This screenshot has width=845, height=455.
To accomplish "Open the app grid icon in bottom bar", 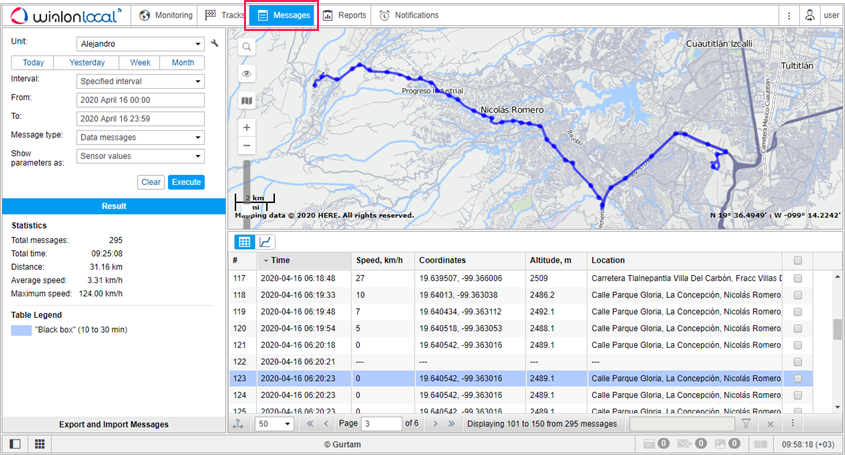I will point(40,443).
